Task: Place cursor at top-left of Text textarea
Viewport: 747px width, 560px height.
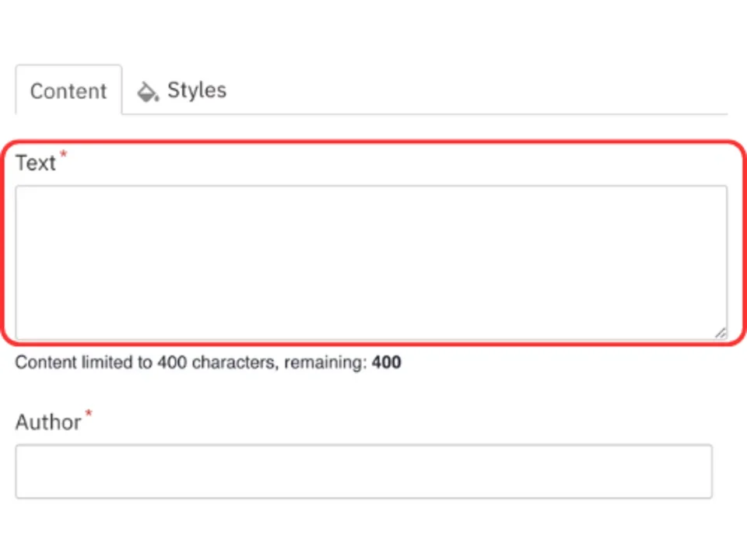Action: [x=25, y=196]
